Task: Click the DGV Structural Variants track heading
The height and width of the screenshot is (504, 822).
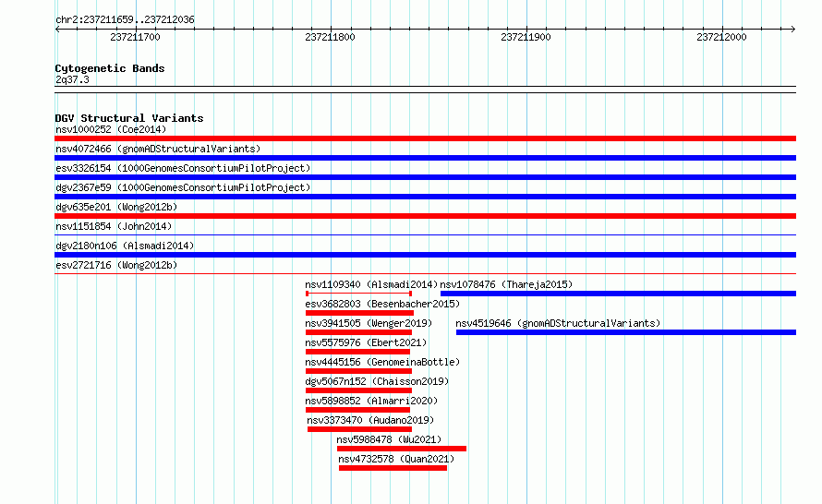Action: 129,118
